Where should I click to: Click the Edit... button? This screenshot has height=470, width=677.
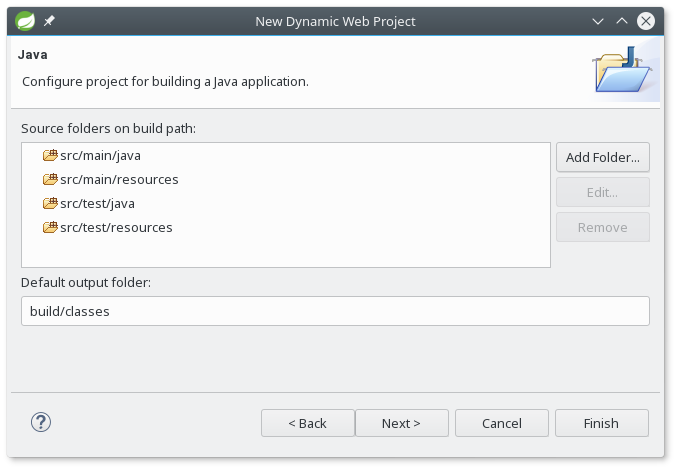coord(603,192)
